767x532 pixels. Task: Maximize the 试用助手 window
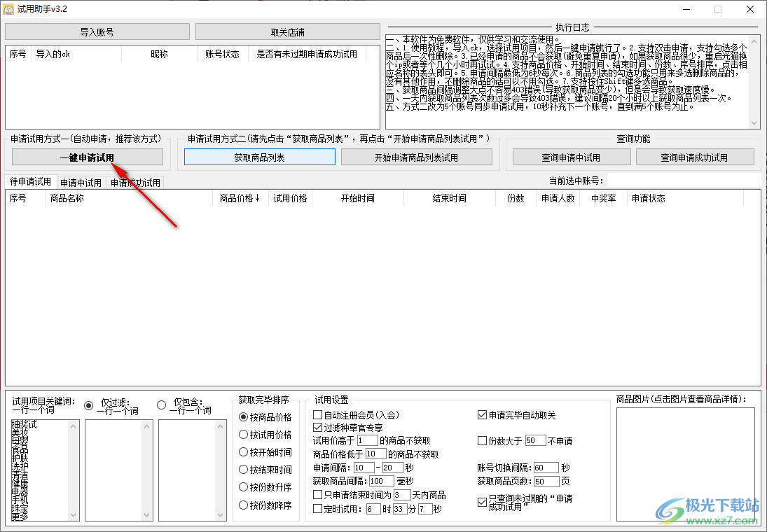point(717,9)
